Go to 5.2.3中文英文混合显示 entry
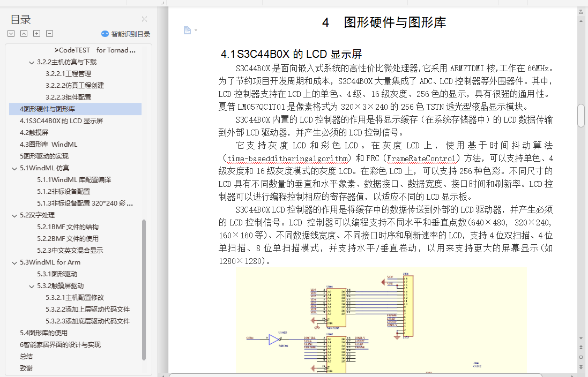Image resolution: width=588 pixels, height=377 pixels. click(70, 250)
